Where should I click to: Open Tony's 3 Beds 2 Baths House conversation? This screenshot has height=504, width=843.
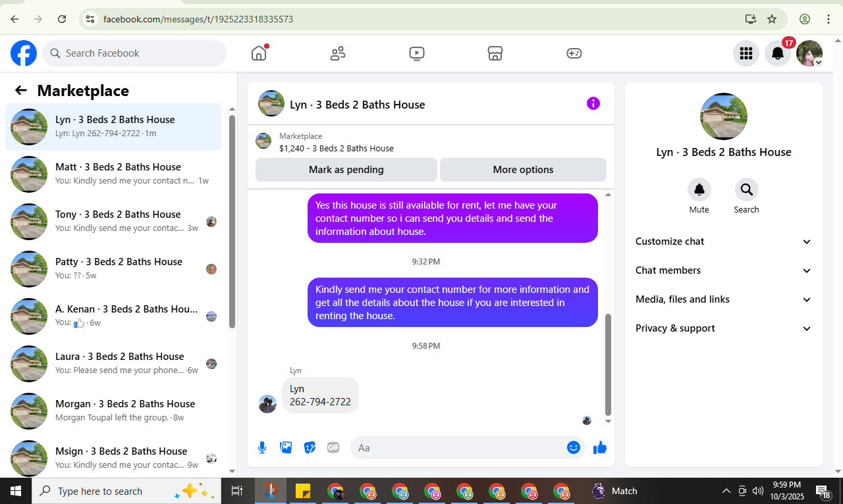point(114,221)
